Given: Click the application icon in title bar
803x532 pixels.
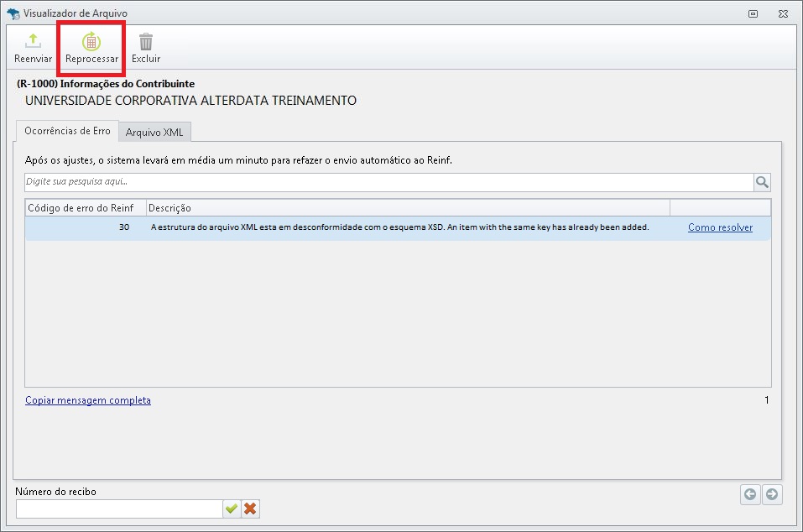Looking at the screenshot, I should 13,13.
